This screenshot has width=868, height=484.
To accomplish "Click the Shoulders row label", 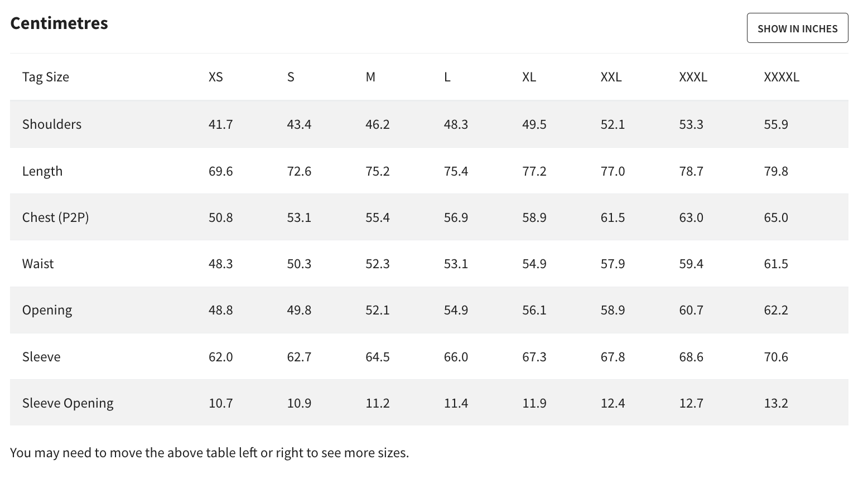I will [x=52, y=124].
